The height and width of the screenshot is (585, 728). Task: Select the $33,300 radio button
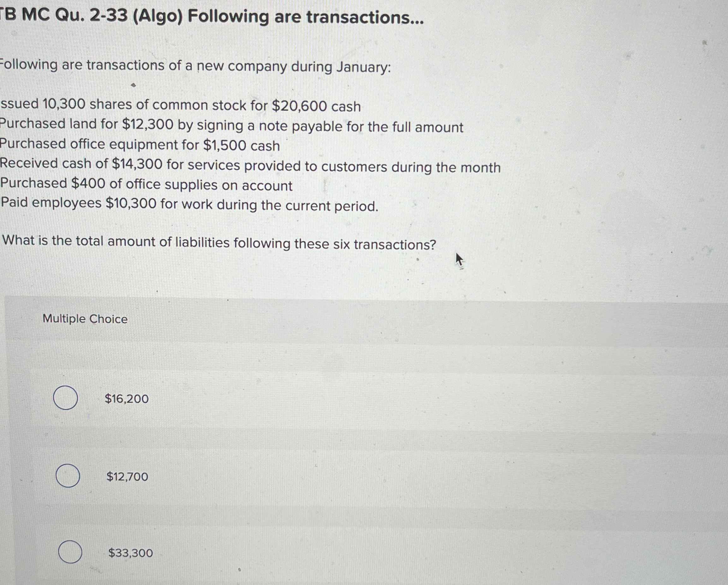pos(71,552)
